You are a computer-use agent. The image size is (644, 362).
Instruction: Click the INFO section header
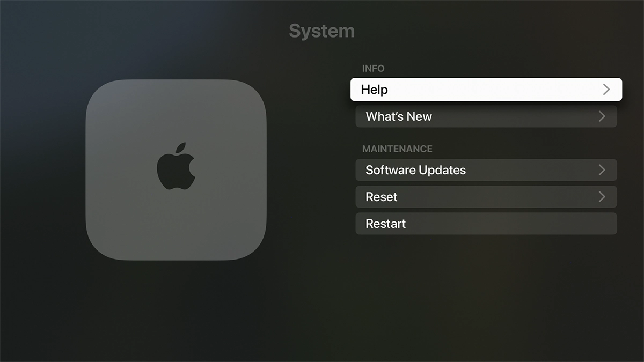(374, 69)
